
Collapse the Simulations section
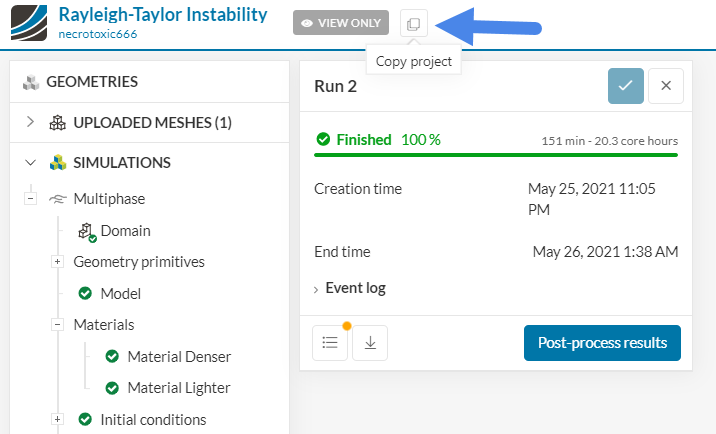pos(30,162)
